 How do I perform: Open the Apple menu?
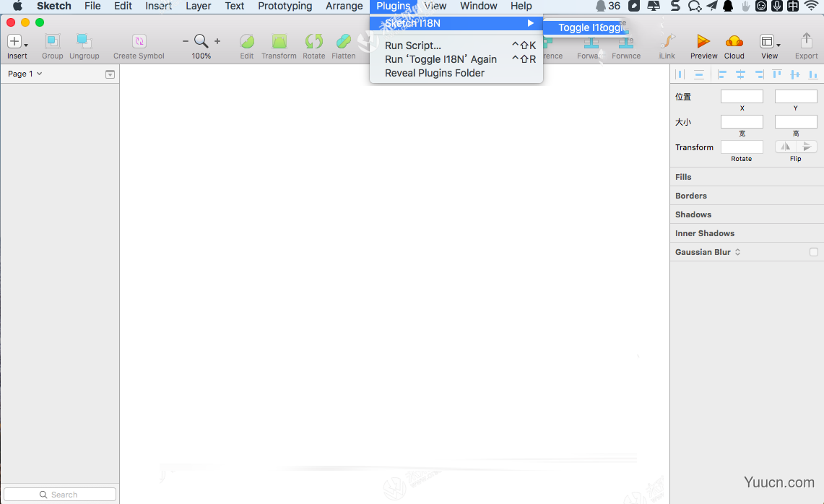point(17,6)
